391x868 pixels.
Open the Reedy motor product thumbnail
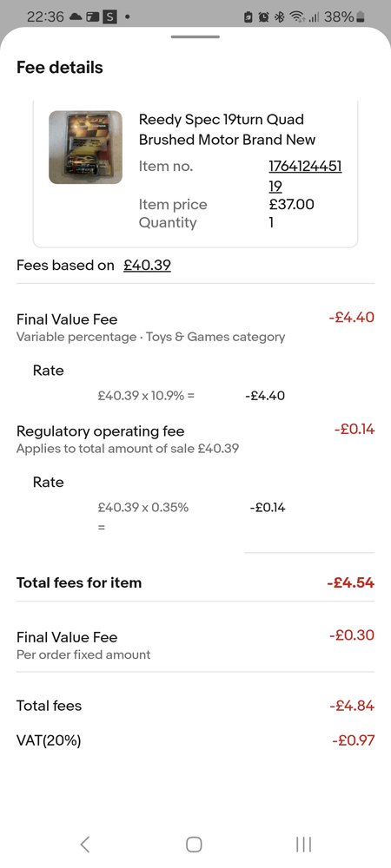click(x=85, y=148)
